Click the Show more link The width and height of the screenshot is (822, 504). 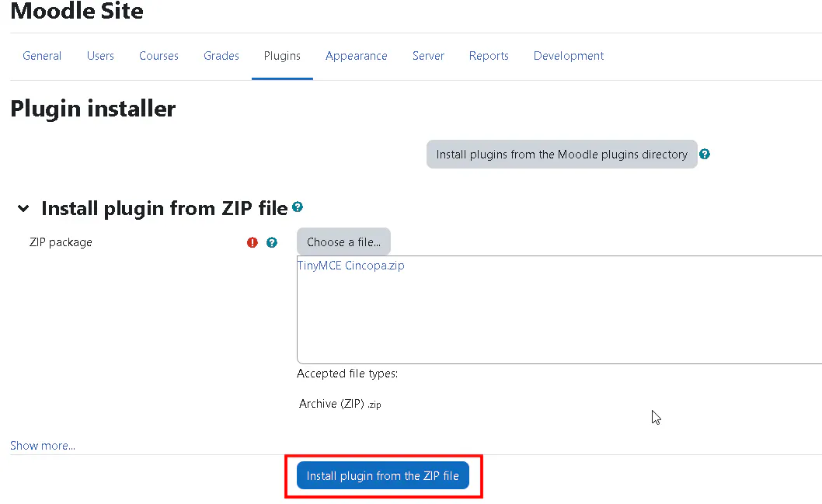coord(43,445)
